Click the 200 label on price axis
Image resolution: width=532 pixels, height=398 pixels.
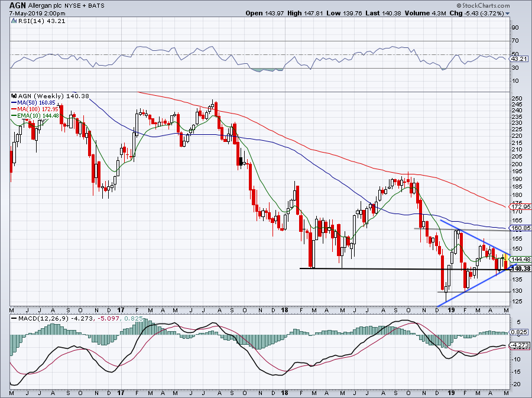click(x=515, y=164)
